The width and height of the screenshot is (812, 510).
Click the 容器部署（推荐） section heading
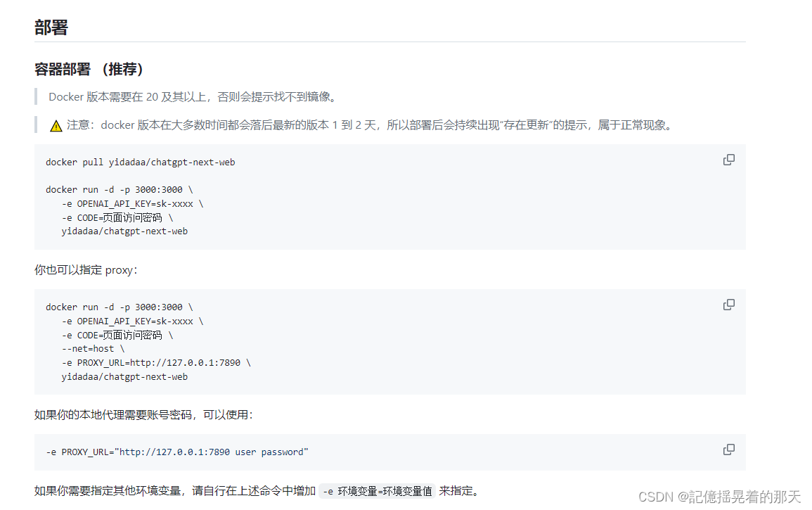tap(88, 70)
